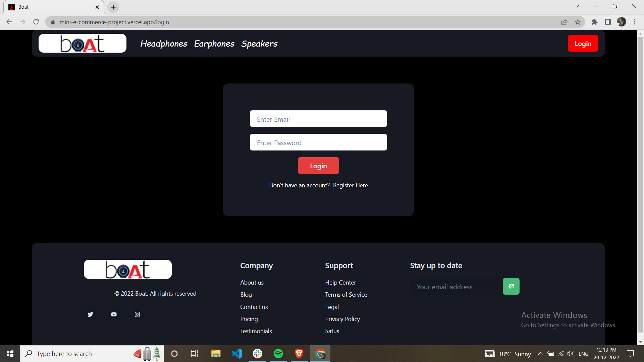Open the Register Here link
644x362 pixels.
pyautogui.click(x=350, y=185)
